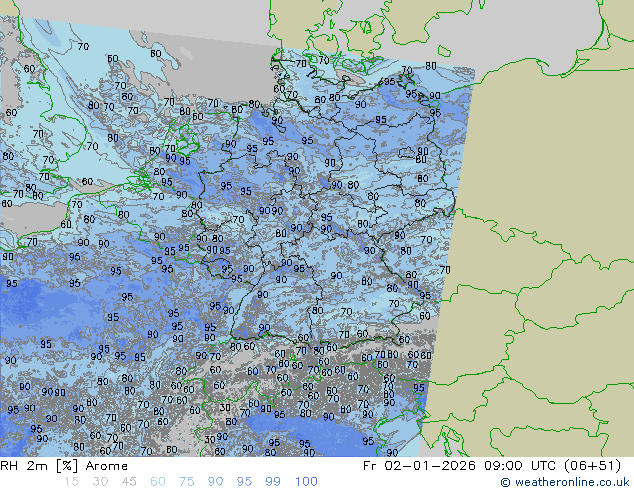Viewport: 634px width, 490px height.
Task: Click the "Fr 02-01-2026 09:00 UTC (06+51)" timestamp
Action: click(x=492, y=466)
